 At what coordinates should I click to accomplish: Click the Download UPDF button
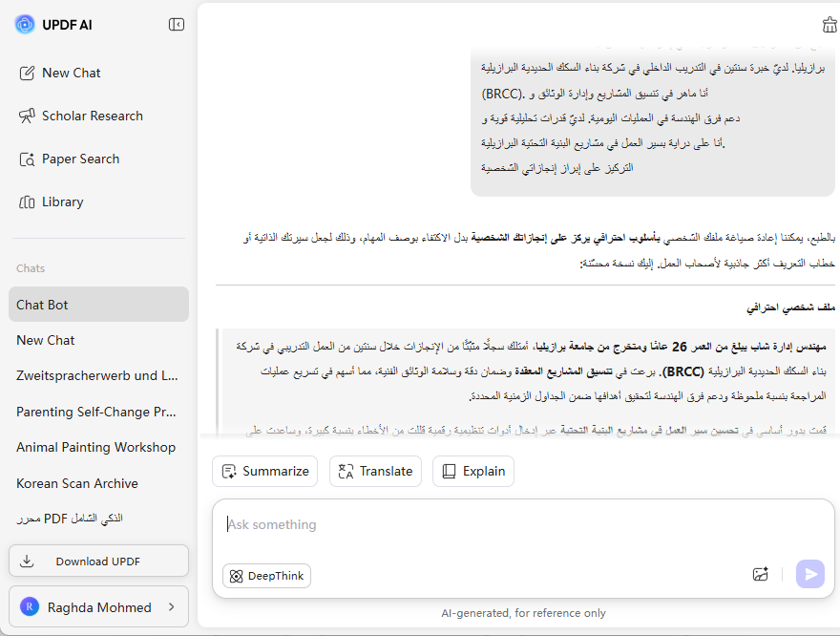click(98, 561)
